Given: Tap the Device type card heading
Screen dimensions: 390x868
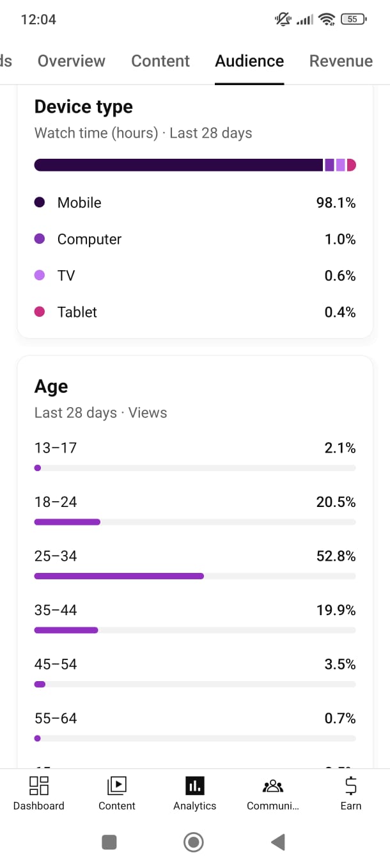Looking at the screenshot, I should tap(84, 107).
